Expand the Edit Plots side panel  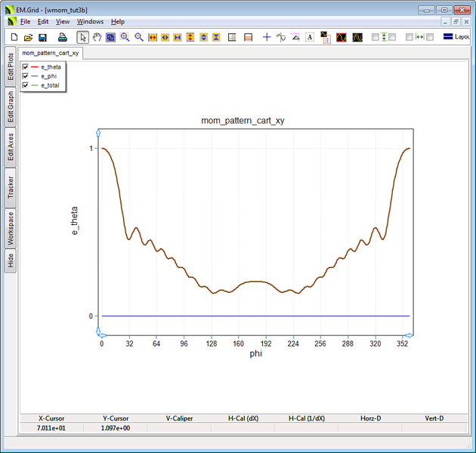point(11,66)
